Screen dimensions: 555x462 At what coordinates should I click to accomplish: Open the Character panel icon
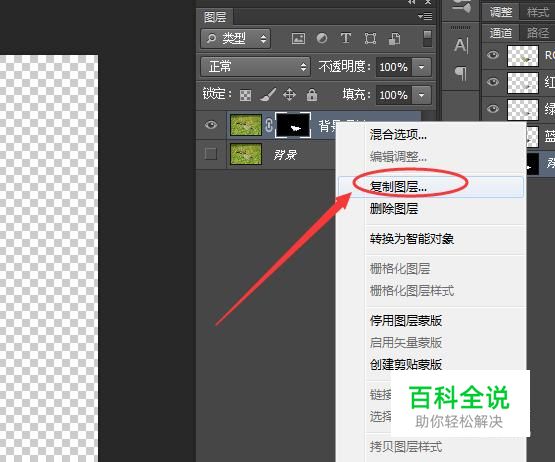point(461,45)
